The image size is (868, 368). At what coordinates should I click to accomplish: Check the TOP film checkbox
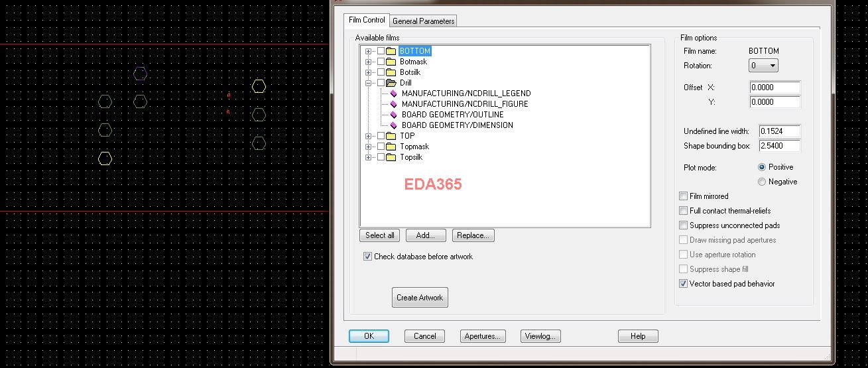click(381, 136)
